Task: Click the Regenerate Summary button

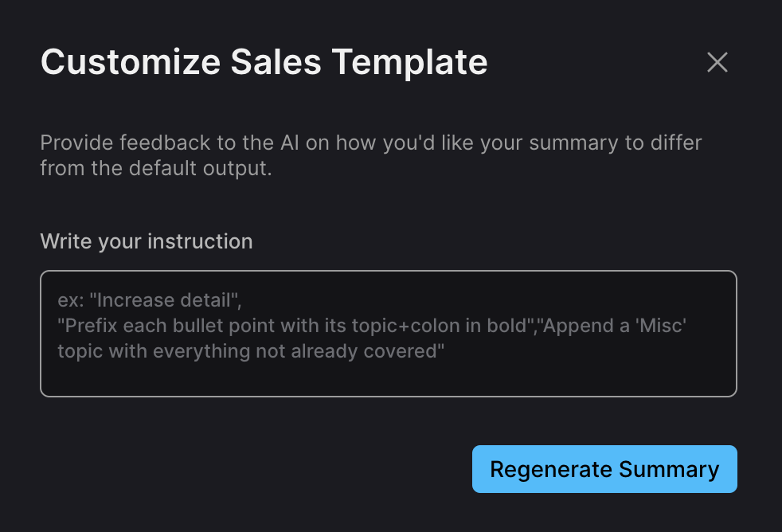Action: click(604, 469)
